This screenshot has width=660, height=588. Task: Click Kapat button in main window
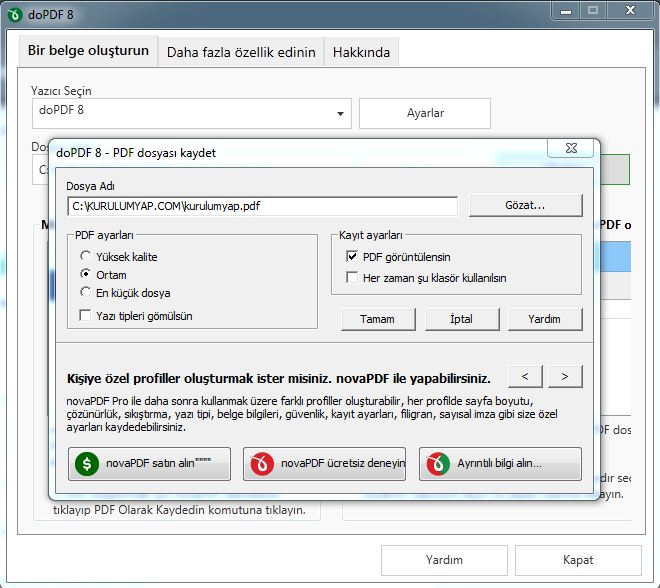point(578,560)
